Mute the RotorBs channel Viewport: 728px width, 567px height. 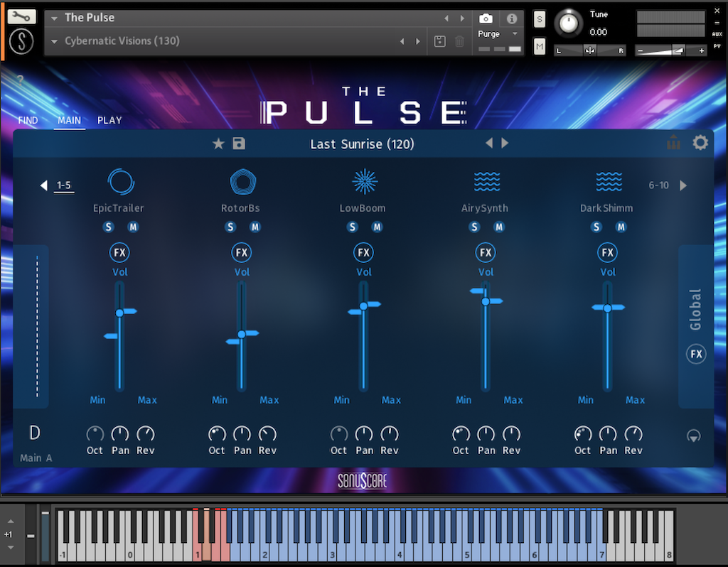(x=255, y=227)
